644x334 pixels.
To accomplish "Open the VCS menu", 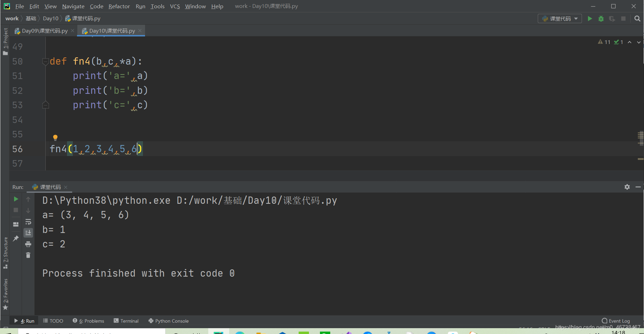I will point(175,6).
